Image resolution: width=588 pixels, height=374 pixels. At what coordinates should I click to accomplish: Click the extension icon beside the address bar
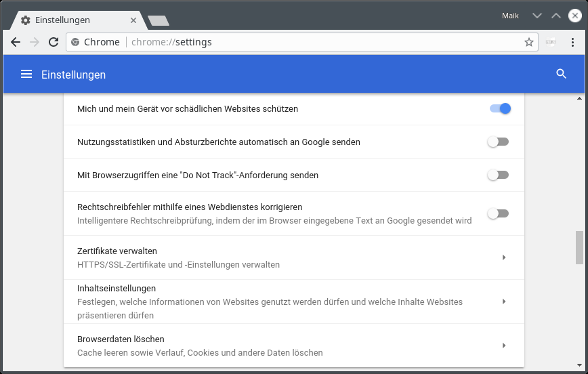(x=551, y=42)
